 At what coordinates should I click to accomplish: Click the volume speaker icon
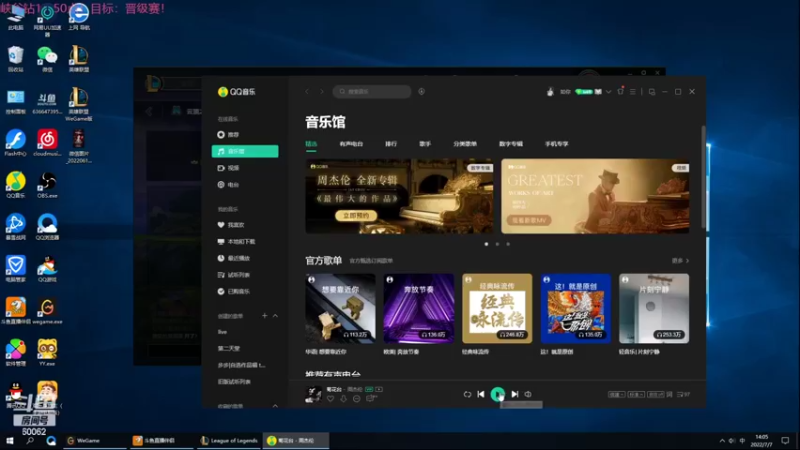pyautogui.click(x=528, y=394)
